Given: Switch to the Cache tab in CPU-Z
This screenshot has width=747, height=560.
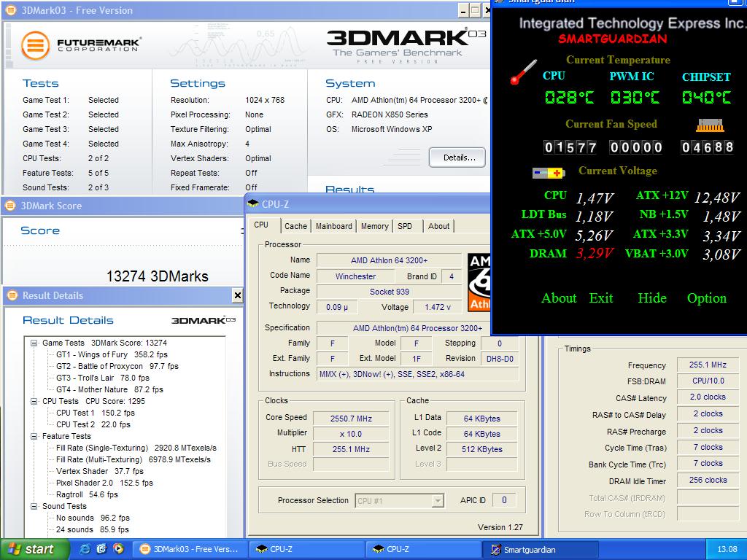Looking at the screenshot, I should click(x=296, y=226).
